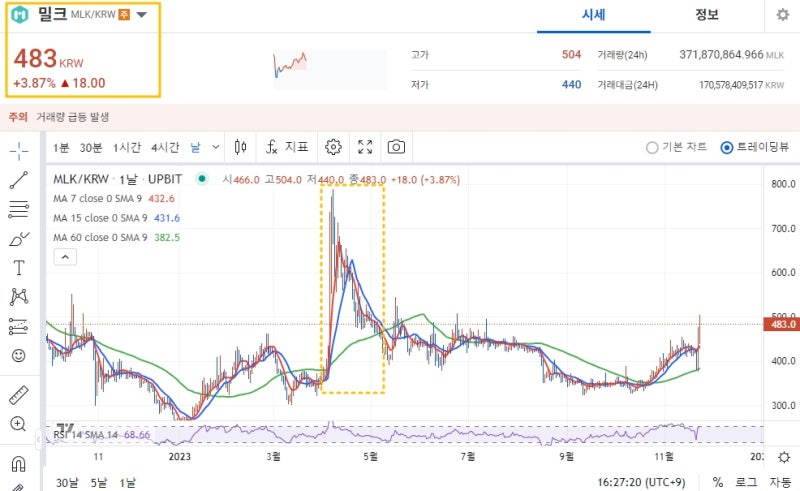Click the 483.0 current price axis label
This screenshot has width=800, height=491.
781,324
